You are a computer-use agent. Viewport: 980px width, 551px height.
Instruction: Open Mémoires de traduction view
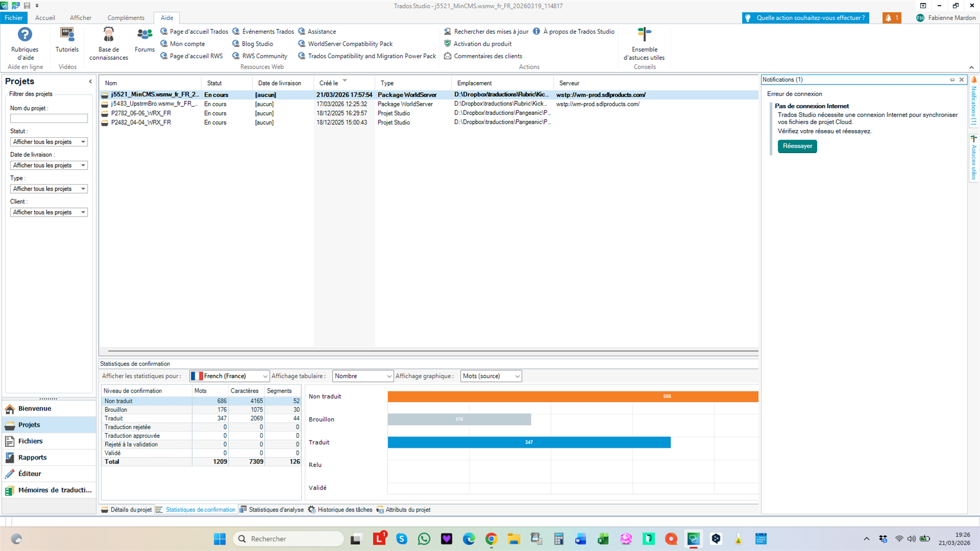click(54, 489)
